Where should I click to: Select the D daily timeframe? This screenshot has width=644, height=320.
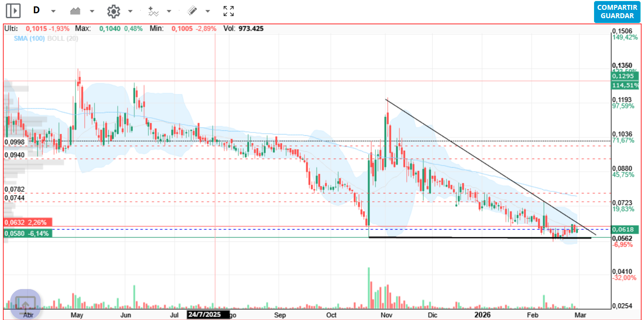click(x=36, y=10)
